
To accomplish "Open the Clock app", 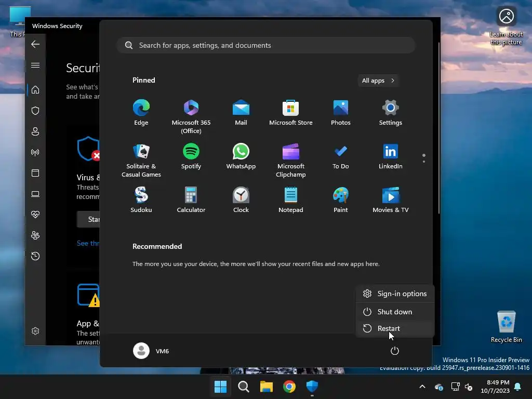I will (x=241, y=200).
